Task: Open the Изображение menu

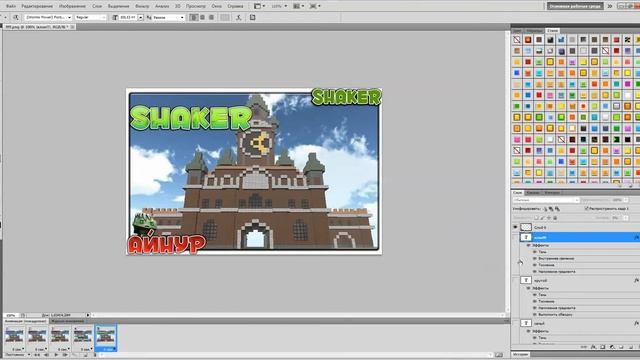Action: click(72, 6)
